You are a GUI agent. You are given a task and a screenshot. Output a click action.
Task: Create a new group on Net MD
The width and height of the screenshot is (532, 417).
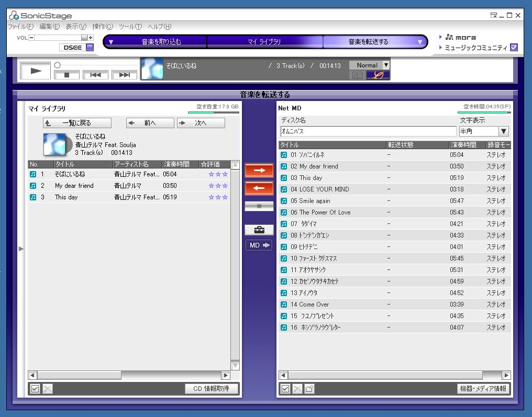309,389
